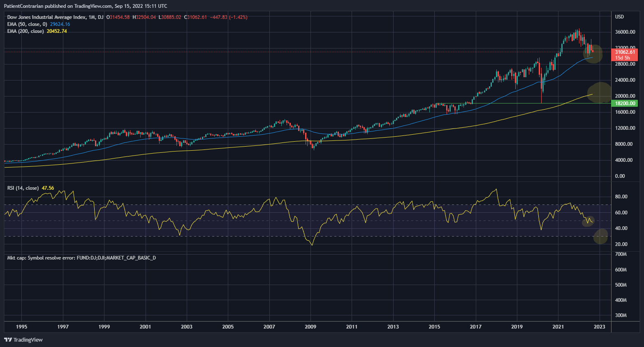The width and height of the screenshot is (644, 347).
Task: Select the ellipse drawing near the 28000 level
Action: click(593, 54)
